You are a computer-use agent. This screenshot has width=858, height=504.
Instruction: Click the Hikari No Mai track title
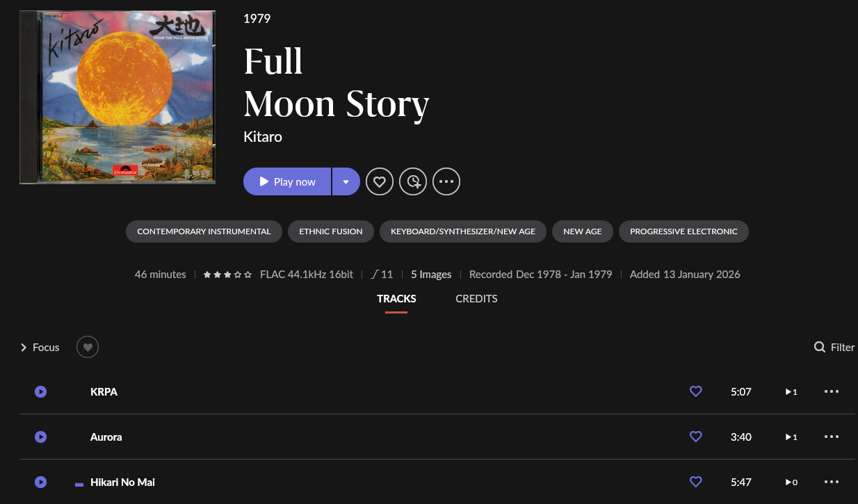(x=122, y=482)
